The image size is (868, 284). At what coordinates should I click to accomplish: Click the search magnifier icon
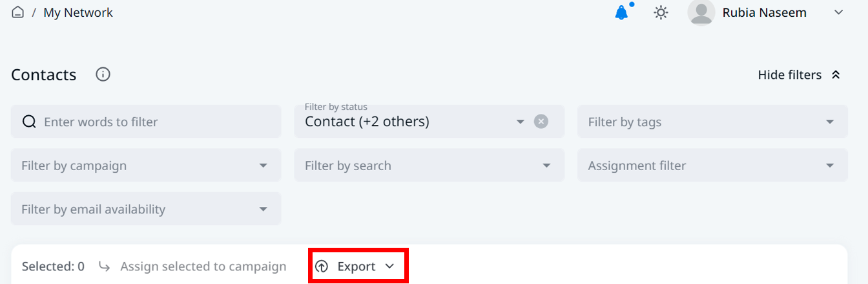(29, 122)
